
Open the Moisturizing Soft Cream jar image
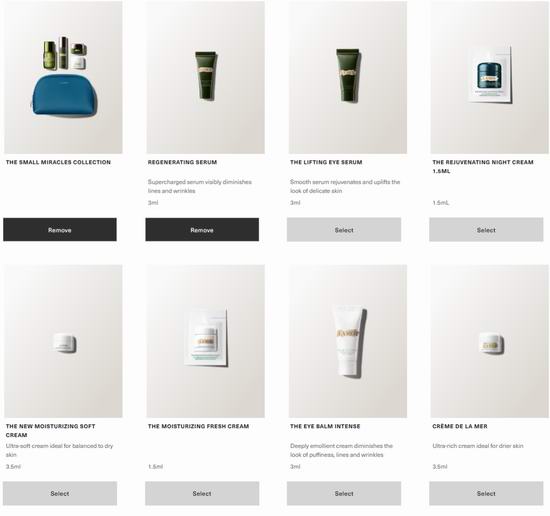(63, 341)
